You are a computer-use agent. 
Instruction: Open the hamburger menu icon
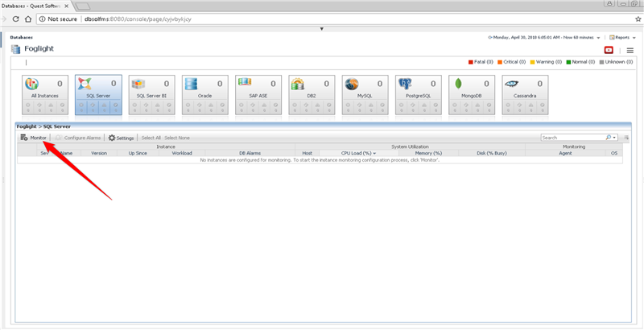coord(630,51)
